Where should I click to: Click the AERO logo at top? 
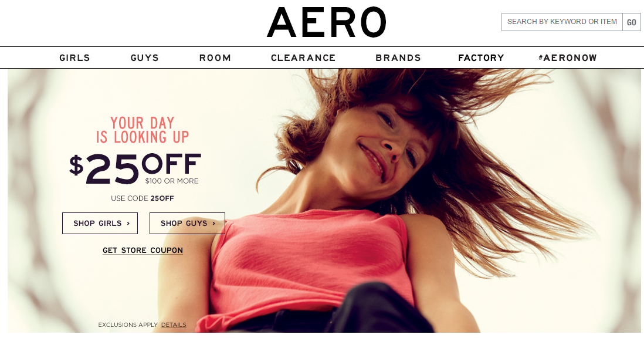tap(327, 22)
